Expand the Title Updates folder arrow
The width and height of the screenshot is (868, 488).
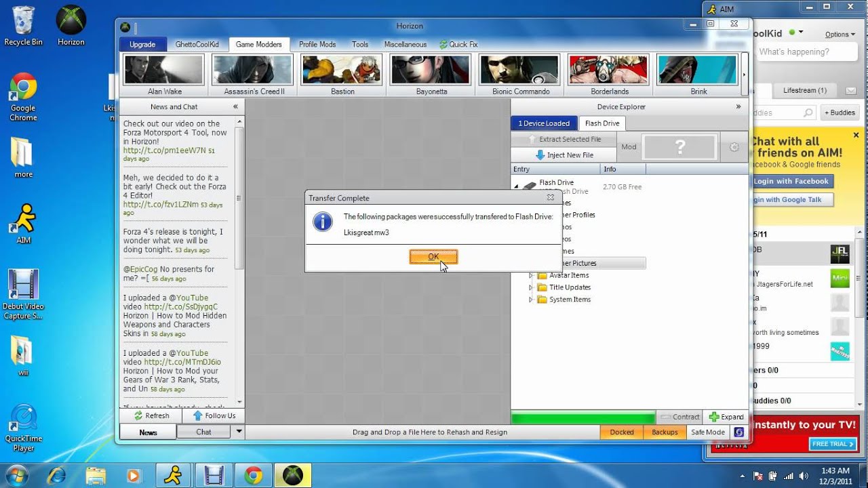tap(531, 287)
